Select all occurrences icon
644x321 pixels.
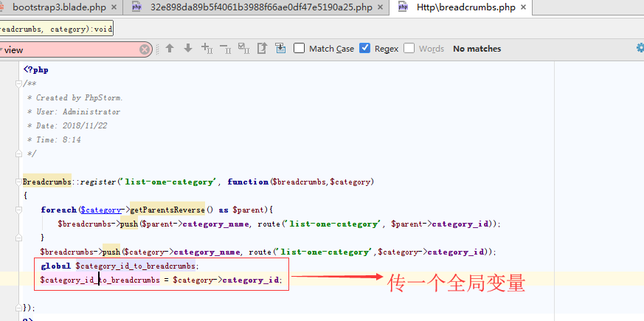(x=244, y=49)
